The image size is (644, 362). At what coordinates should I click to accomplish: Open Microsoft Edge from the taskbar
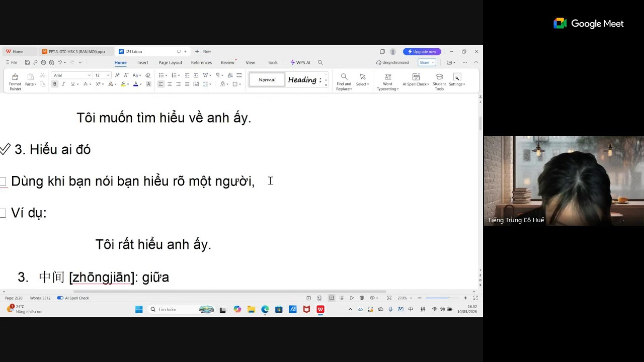265,309
